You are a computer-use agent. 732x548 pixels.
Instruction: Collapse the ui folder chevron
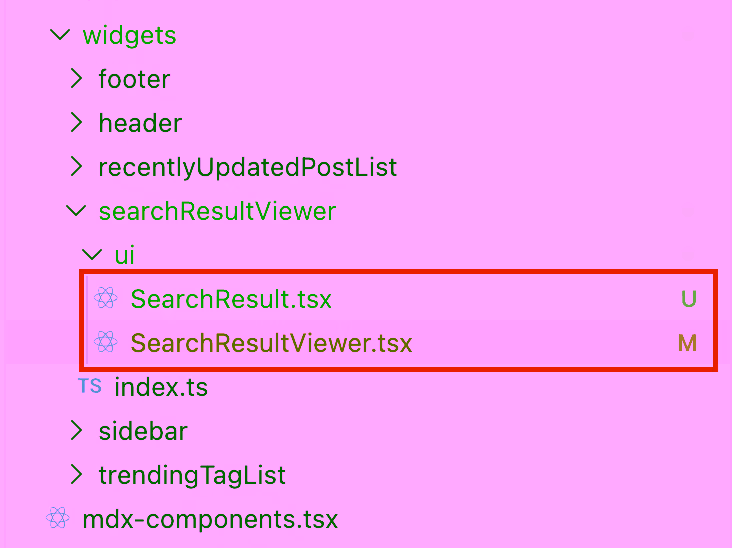click(91, 255)
